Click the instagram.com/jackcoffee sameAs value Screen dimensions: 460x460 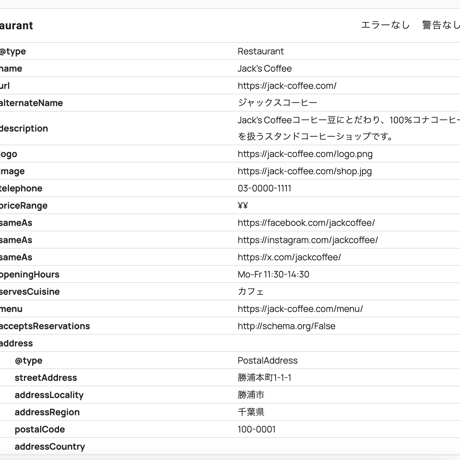308,240
